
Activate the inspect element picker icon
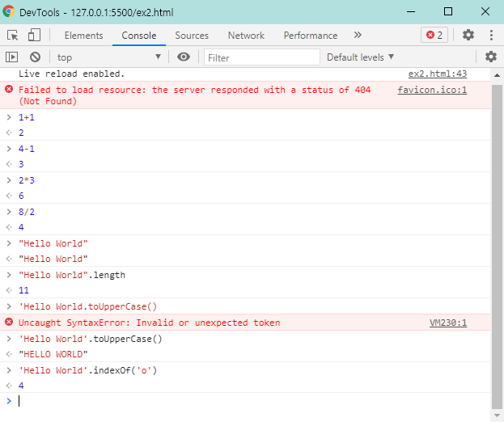point(12,35)
